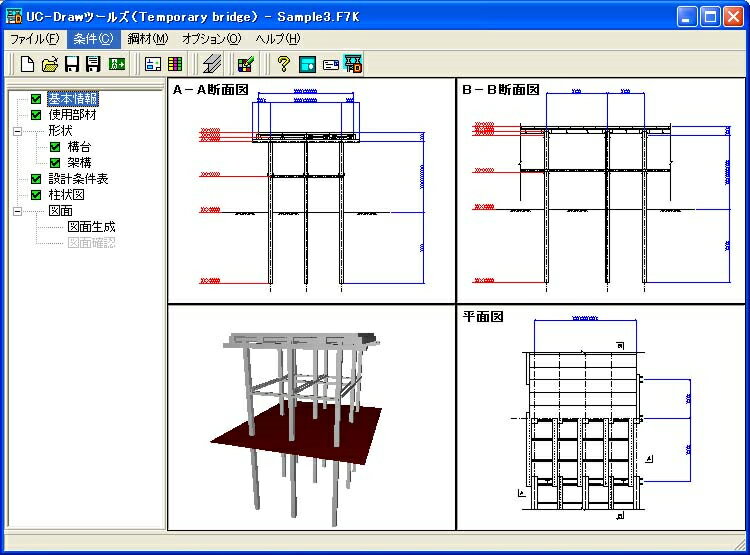The height and width of the screenshot is (555, 750).
Task: Open the 鋼材(M) menu
Action: (x=147, y=39)
